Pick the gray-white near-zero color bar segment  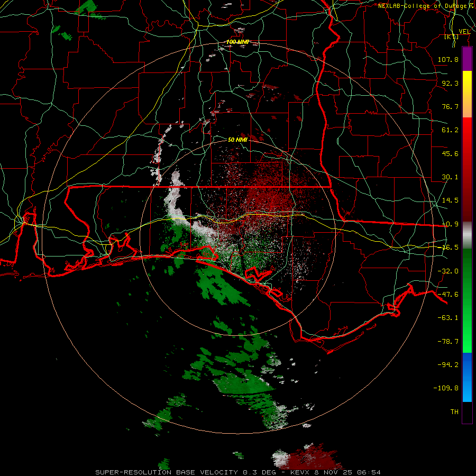[x=467, y=235]
